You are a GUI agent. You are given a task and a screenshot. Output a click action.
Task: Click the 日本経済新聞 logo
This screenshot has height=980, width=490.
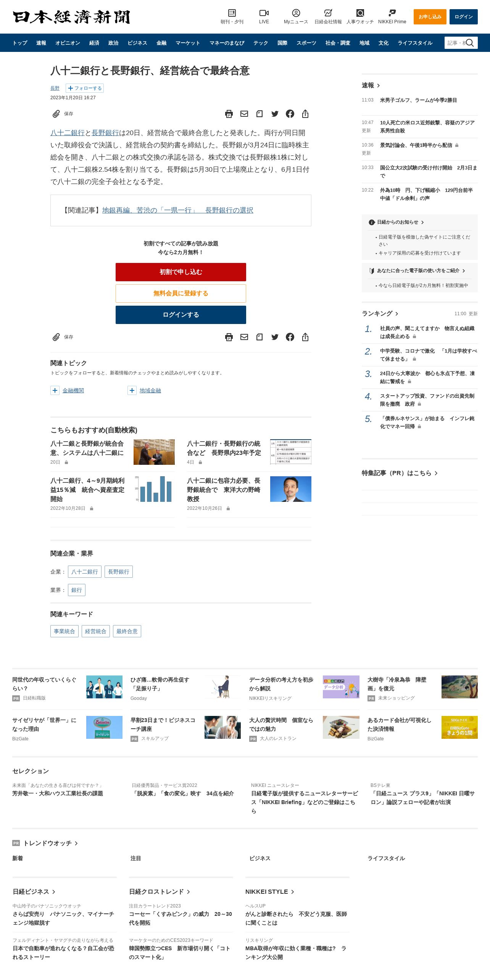71,17
